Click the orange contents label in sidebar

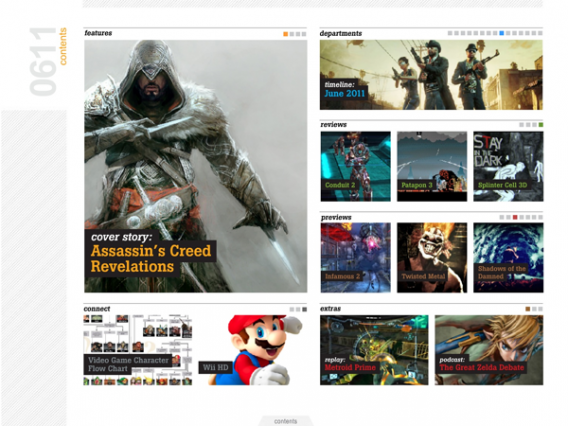(63, 46)
